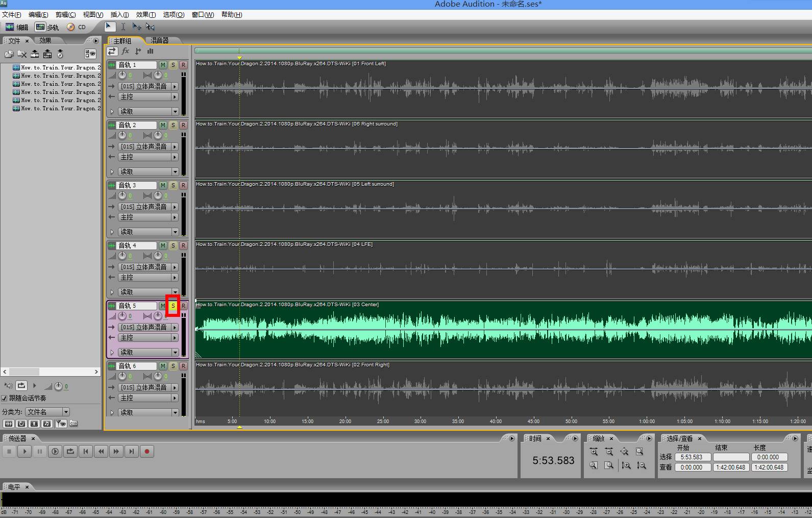This screenshot has width=812, height=518.
Task: Expand automation lanes for 音轨 1
Action: coord(112,111)
